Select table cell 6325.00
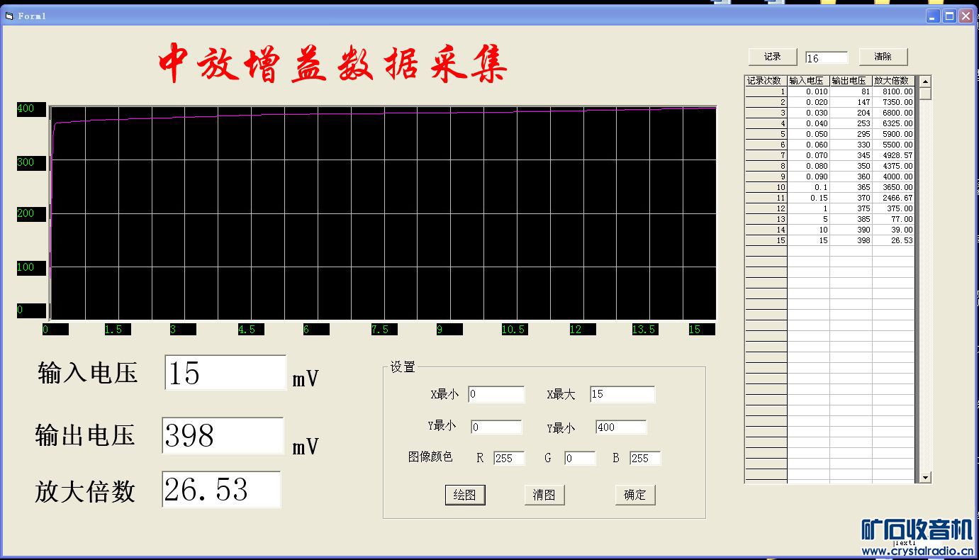Screen dimensions: 979x560 coord(893,123)
